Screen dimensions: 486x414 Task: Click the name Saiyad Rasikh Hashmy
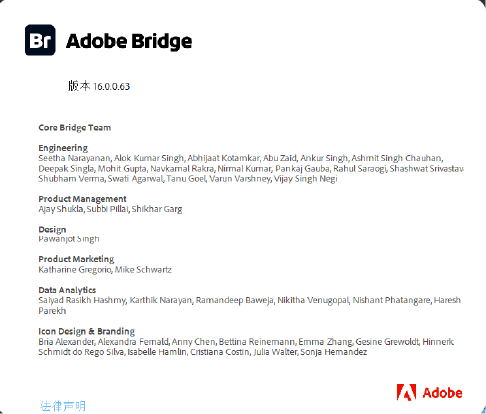(82, 300)
